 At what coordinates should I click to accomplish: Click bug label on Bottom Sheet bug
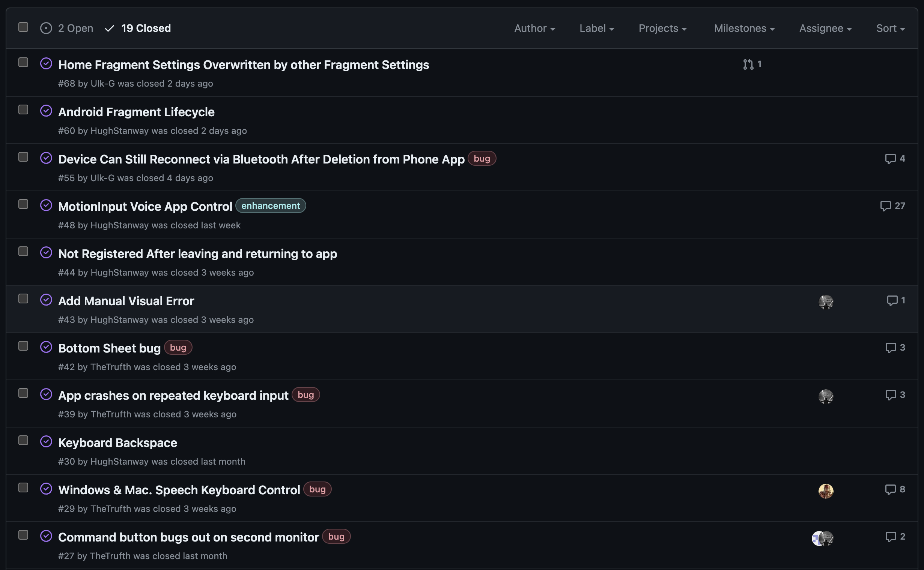178,348
